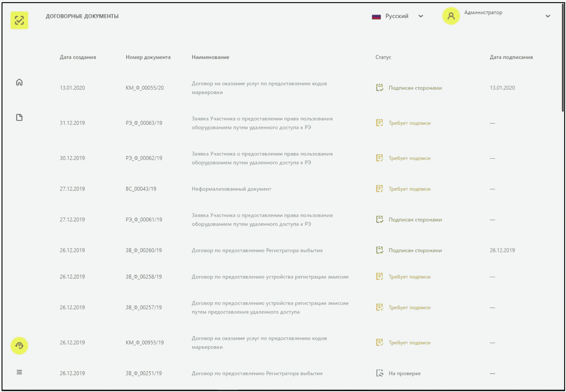Open the home page sidebar icon
The width and height of the screenshot is (566, 392).
19,82
